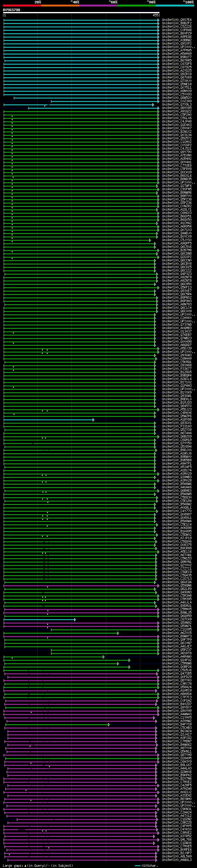The height and width of the screenshot is (868, 197).
Task: Select the query name AV563798
Action: point(11,10)
